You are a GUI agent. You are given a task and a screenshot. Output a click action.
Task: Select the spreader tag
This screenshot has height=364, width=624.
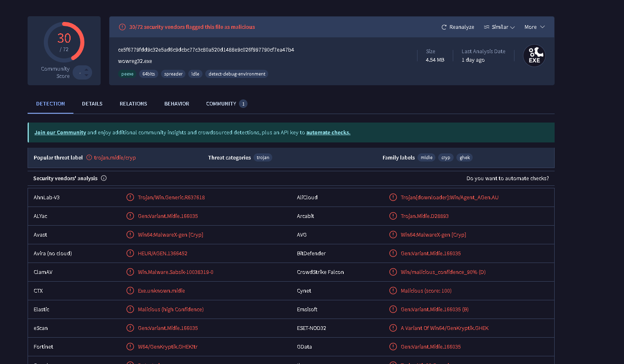[173, 74]
